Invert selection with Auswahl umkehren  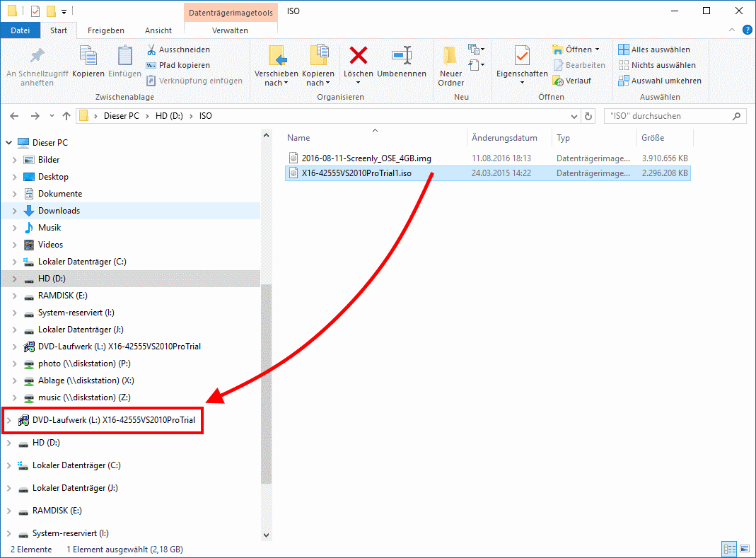660,81
